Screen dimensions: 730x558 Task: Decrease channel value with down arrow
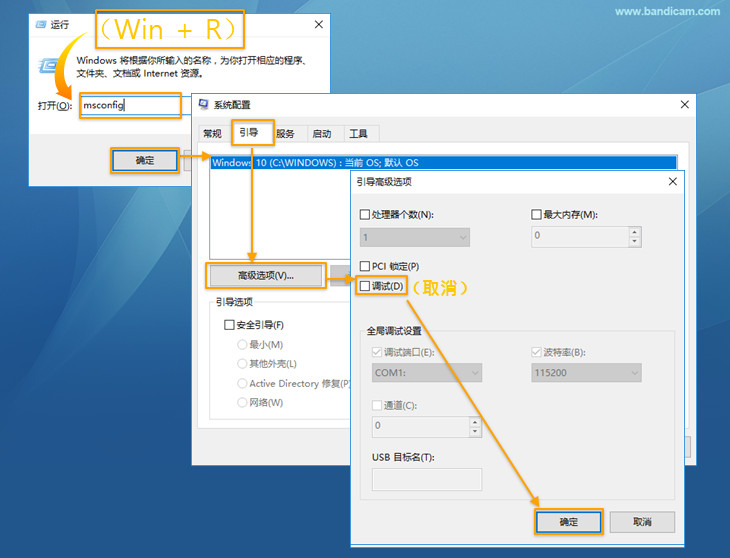(x=475, y=431)
